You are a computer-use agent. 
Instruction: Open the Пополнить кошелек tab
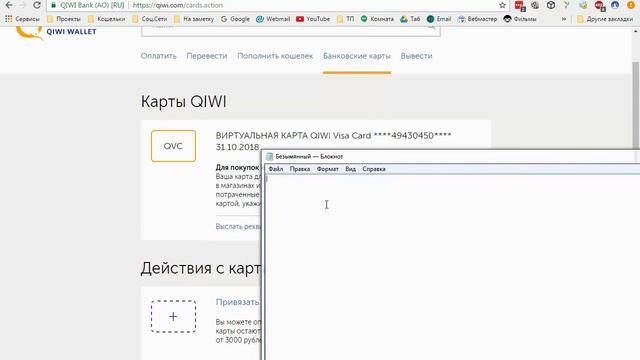click(x=275, y=56)
